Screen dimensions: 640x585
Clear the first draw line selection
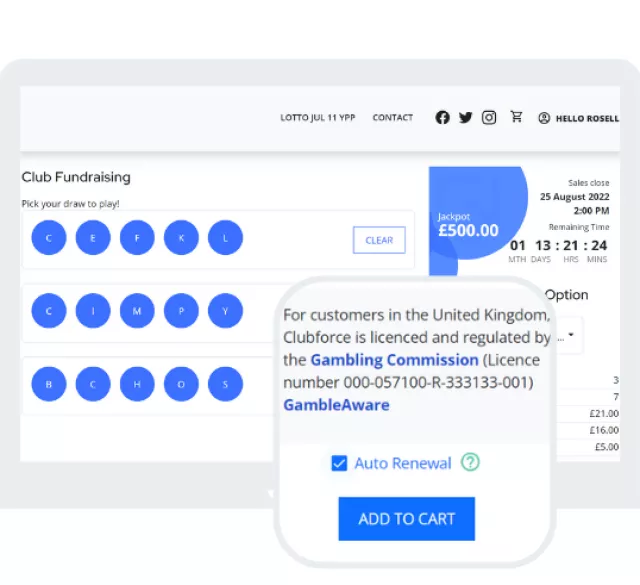[379, 240]
